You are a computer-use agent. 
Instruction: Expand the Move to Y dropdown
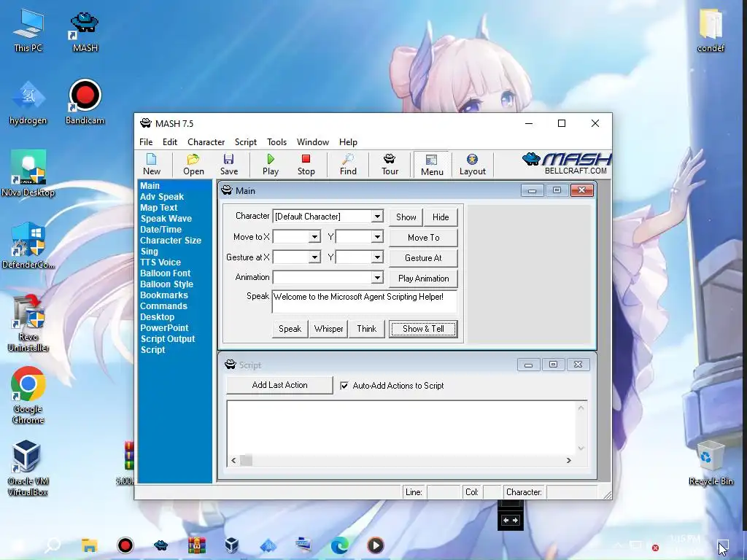click(x=377, y=237)
